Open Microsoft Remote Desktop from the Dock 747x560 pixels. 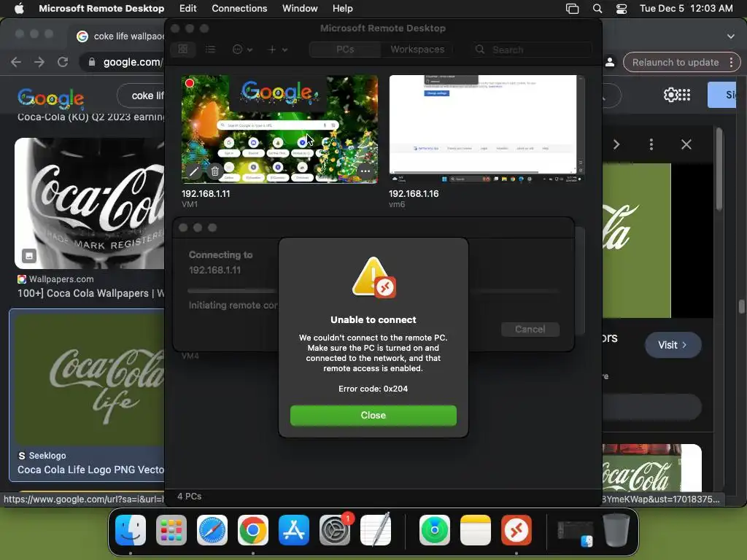click(x=516, y=530)
